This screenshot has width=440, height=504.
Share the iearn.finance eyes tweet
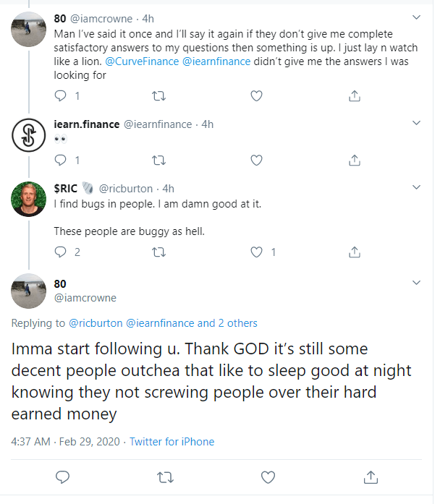pos(355,159)
